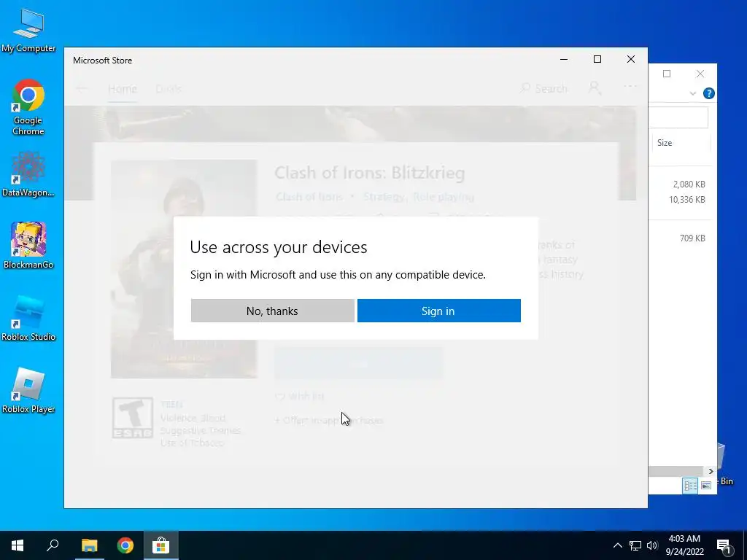Launch Google Chrome from desktop

(28, 107)
